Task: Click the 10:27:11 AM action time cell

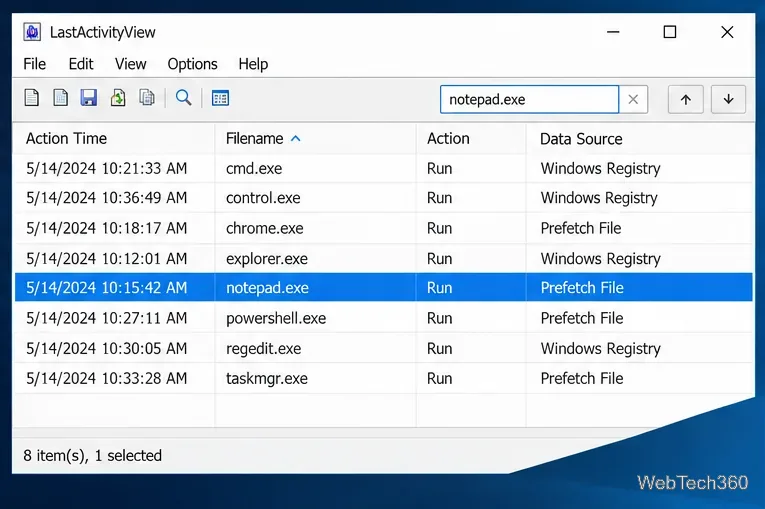Action: pos(106,318)
